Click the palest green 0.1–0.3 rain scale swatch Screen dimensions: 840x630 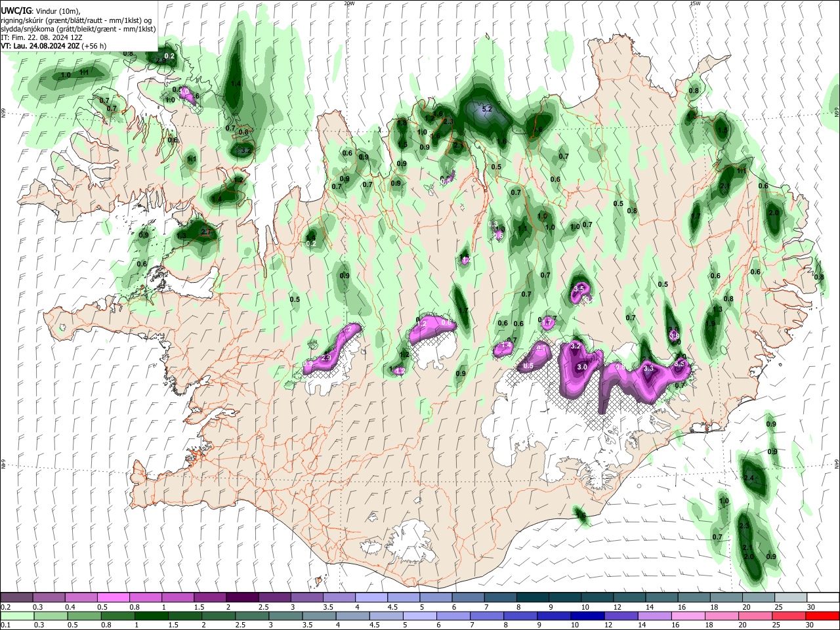point(17,616)
